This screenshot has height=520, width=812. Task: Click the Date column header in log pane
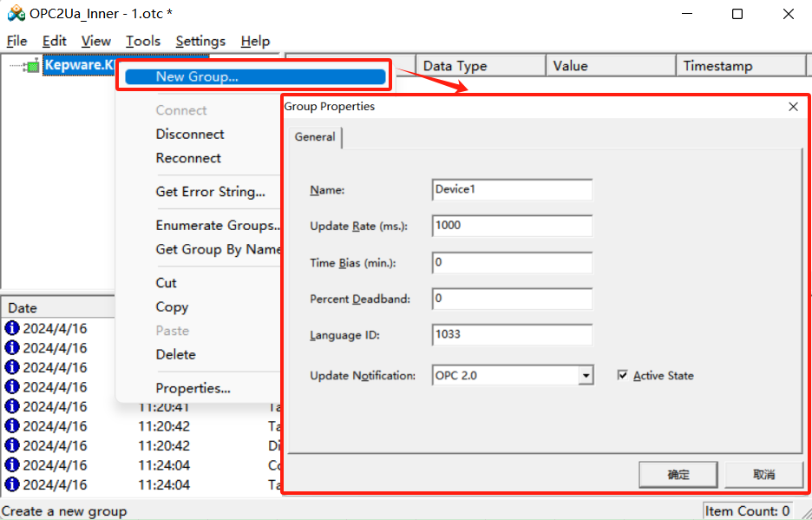tap(58, 308)
